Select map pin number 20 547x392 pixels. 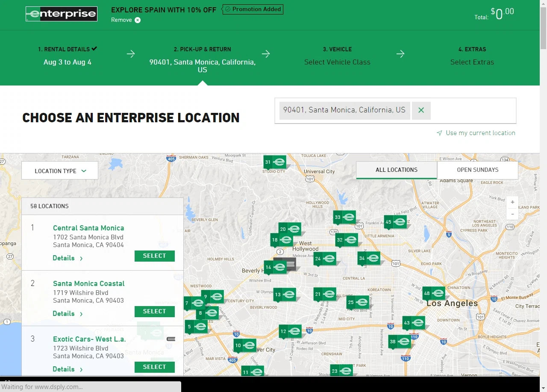tap(290, 229)
